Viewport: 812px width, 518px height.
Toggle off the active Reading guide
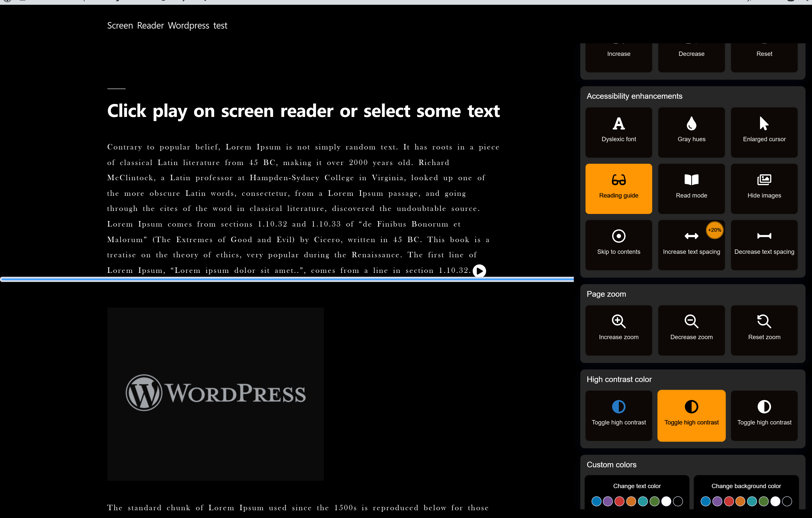pyautogui.click(x=618, y=188)
